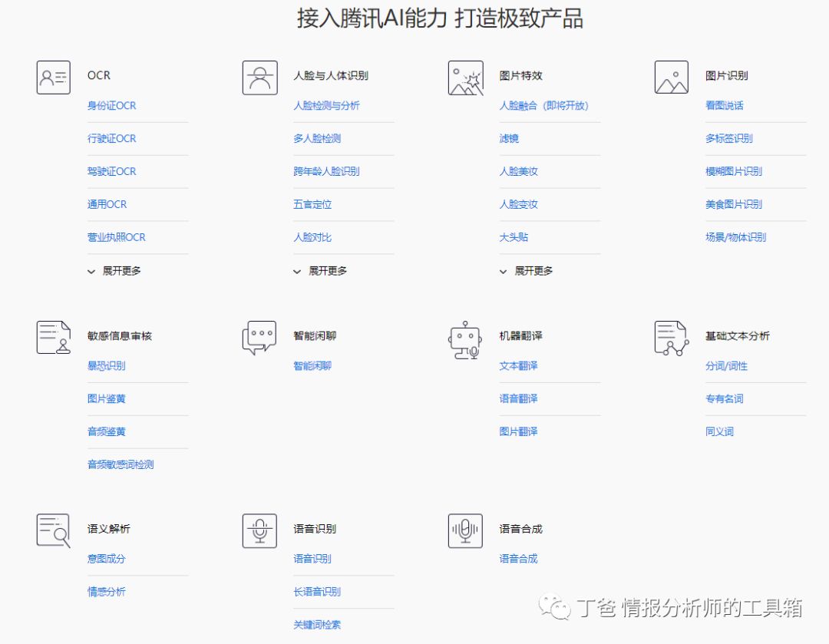Open the 美食图片识别 link
829x644 pixels.
coord(734,204)
